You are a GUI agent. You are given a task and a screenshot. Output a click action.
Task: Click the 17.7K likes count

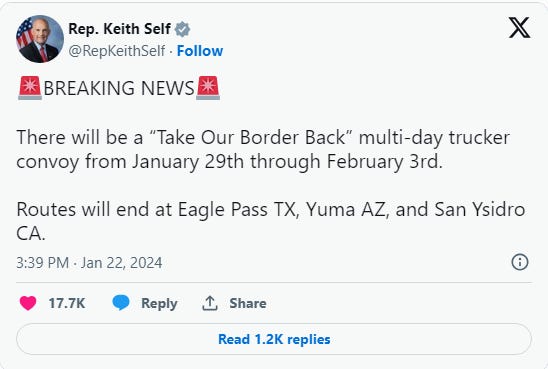(x=67, y=303)
